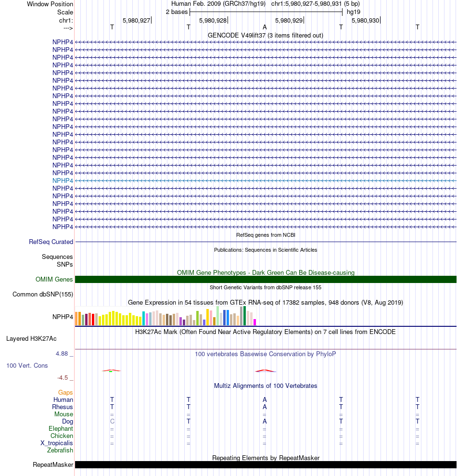This screenshot has height=476, width=457.
Task: Open the Multiz Alignments of 100 Vertebrates title
Action: pyautogui.click(x=266, y=386)
